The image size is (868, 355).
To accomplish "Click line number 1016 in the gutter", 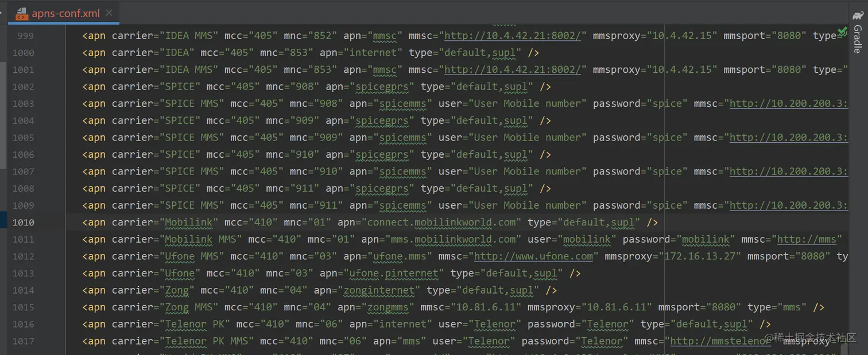I will pos(23,324).
